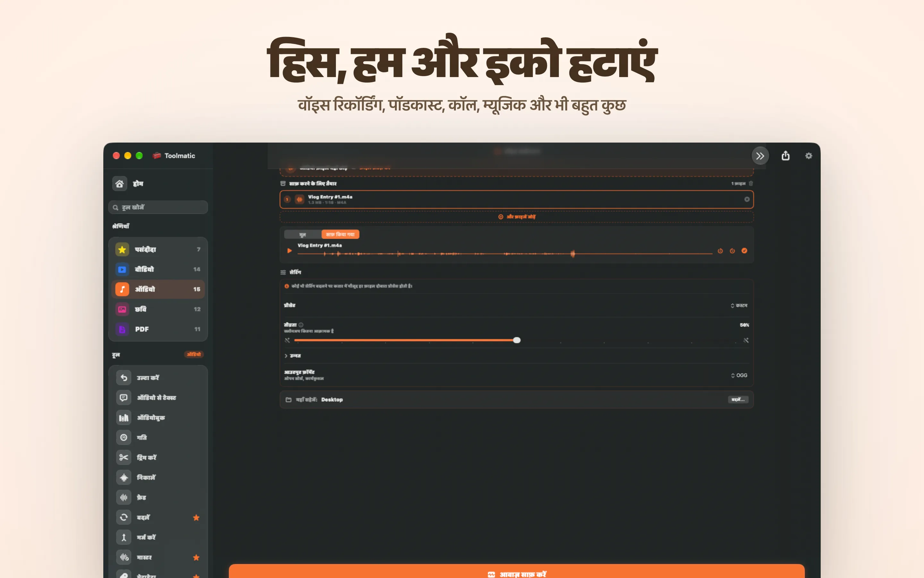The width and height of the screenshot is (924, 578).
Task: Click the ऑडियो filter badge beside टूल
Action: (194, 355)
